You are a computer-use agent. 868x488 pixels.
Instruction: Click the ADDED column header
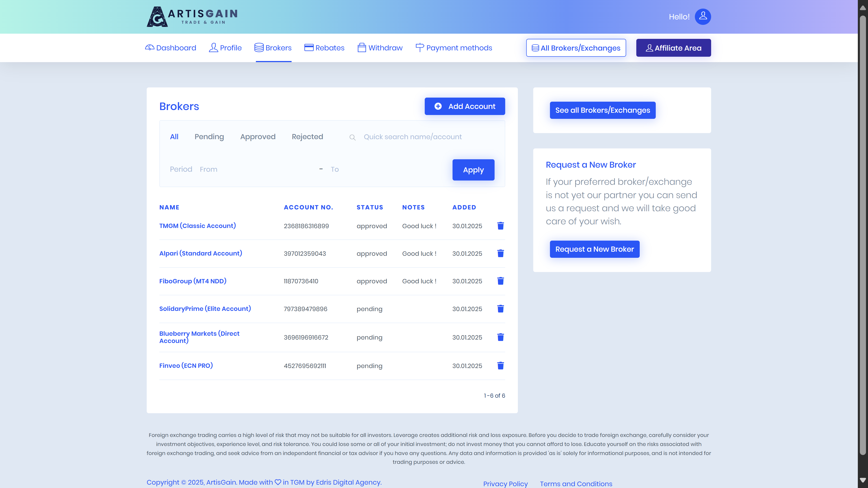pos(464,207)
